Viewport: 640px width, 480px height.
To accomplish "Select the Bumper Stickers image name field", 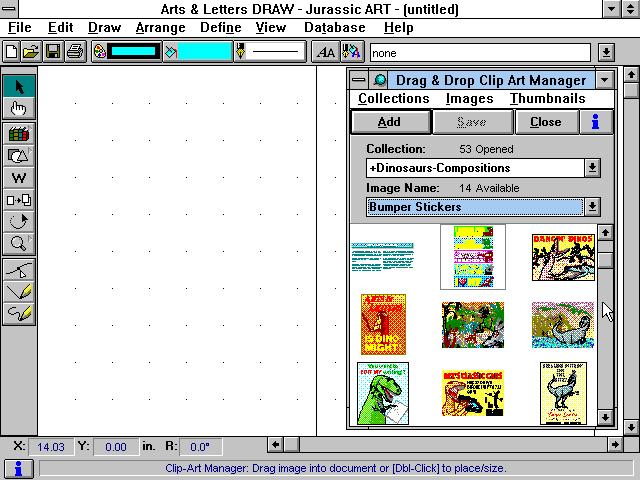I will [x=475, y=207].
